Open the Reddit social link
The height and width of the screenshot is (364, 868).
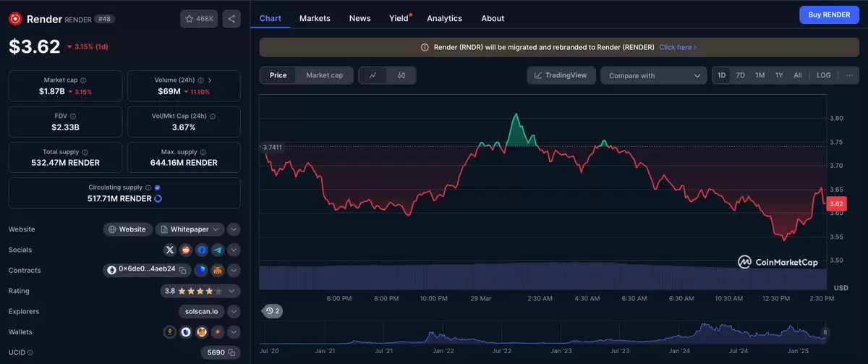186,250
